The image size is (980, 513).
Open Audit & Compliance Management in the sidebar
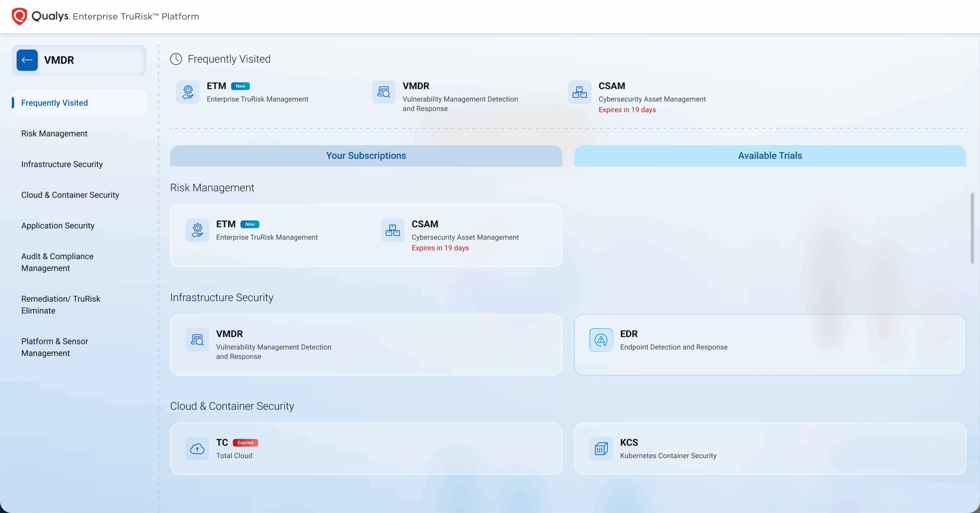tap(57, 262)
